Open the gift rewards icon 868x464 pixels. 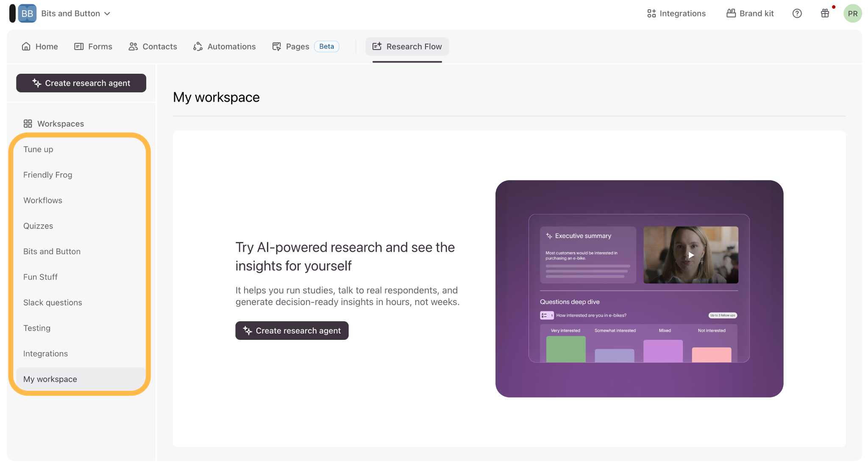[825, 14]
